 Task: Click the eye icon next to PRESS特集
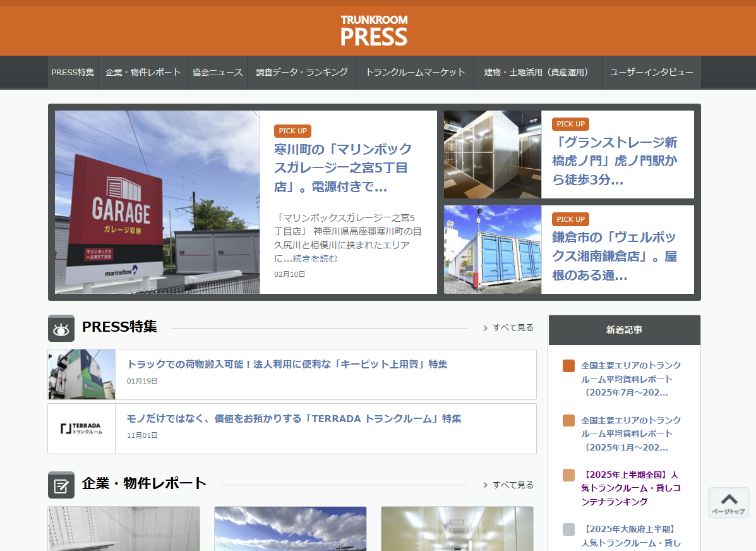point(61,328)
